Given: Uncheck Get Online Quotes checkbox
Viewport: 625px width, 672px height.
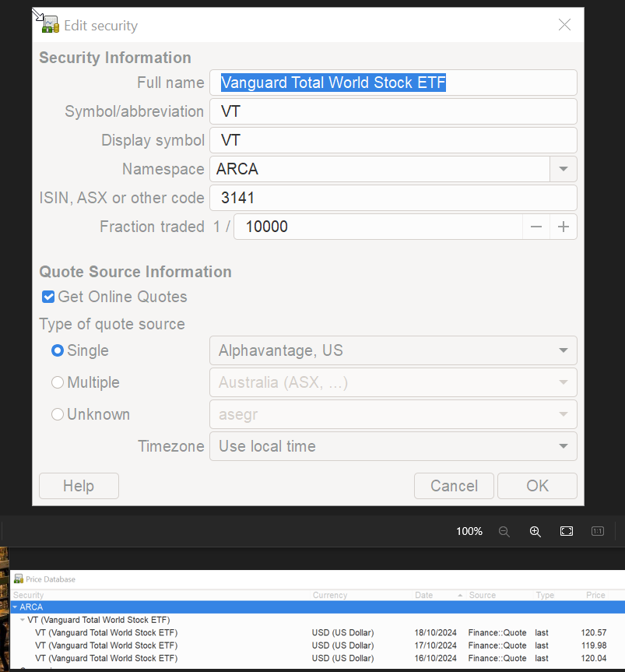Looking at the screenshot, I should pyautogui.click(x=48, y=297).
